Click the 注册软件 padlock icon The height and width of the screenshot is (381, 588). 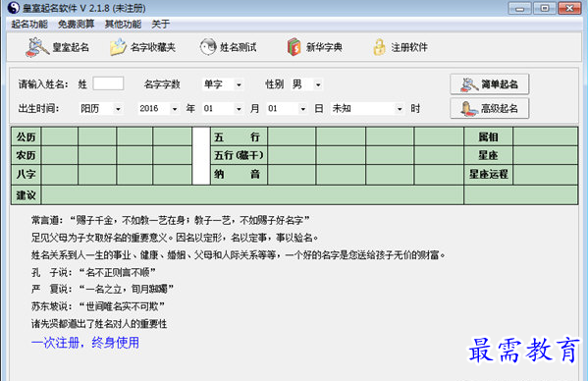click(379, 47)
